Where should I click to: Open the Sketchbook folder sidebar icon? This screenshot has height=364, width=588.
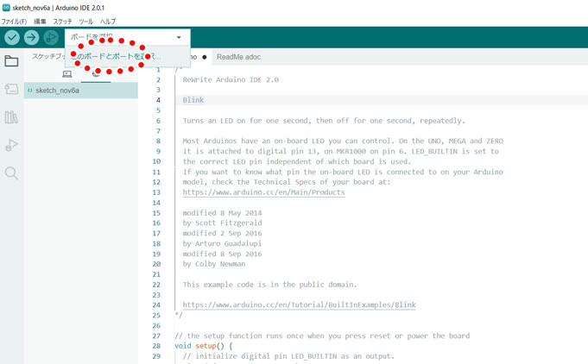[11, 60]
